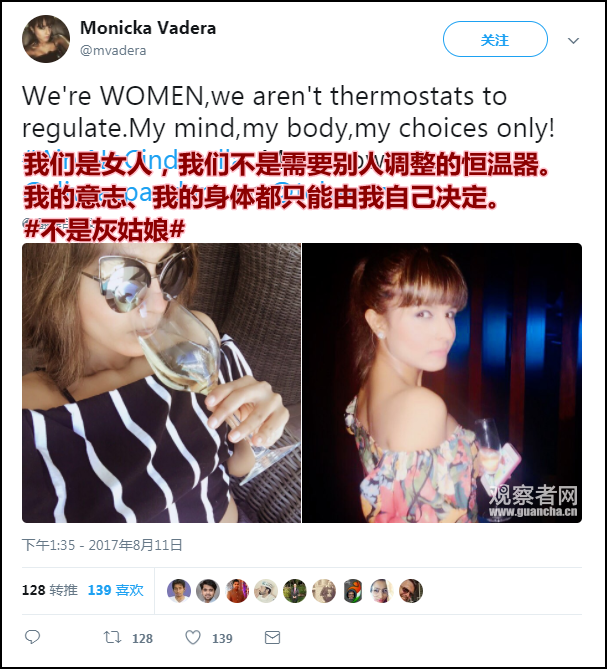Screen dimensions: 607x669
Task: Open the right photo with floral dress
Action: coord(442,383)
